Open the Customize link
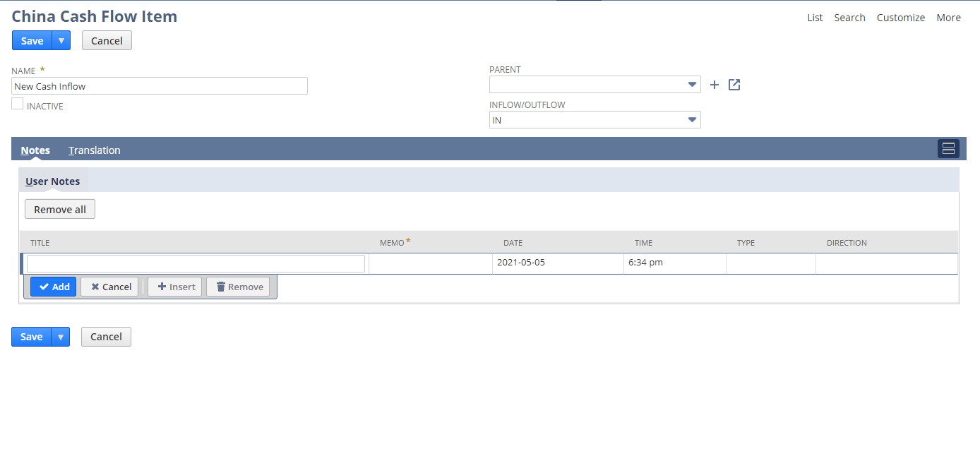 [x=901, y=18]
